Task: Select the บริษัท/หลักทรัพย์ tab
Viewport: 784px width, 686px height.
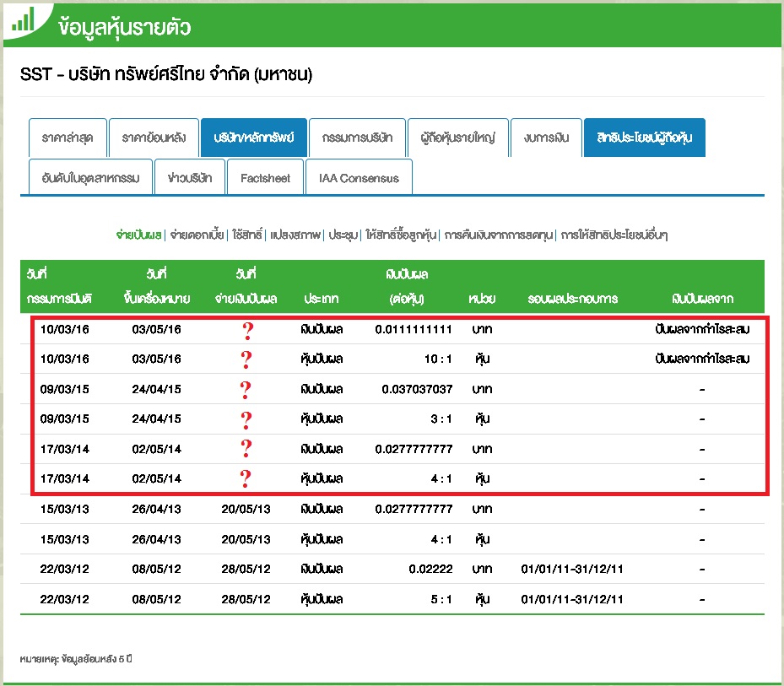Action: point(253,138)
